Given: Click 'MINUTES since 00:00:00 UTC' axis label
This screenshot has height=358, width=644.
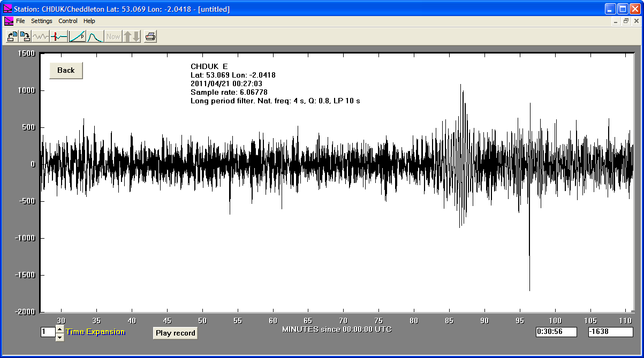Looking at the screenshot, I should (x=337, y=329).
